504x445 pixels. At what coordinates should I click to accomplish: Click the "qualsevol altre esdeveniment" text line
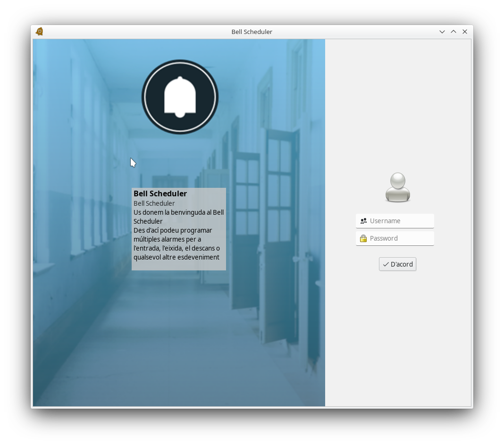click(176, 257)
